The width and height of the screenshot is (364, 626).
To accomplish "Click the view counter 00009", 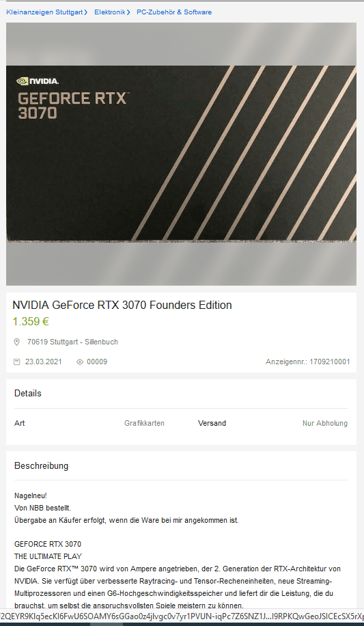I will [x=97, y=362].
